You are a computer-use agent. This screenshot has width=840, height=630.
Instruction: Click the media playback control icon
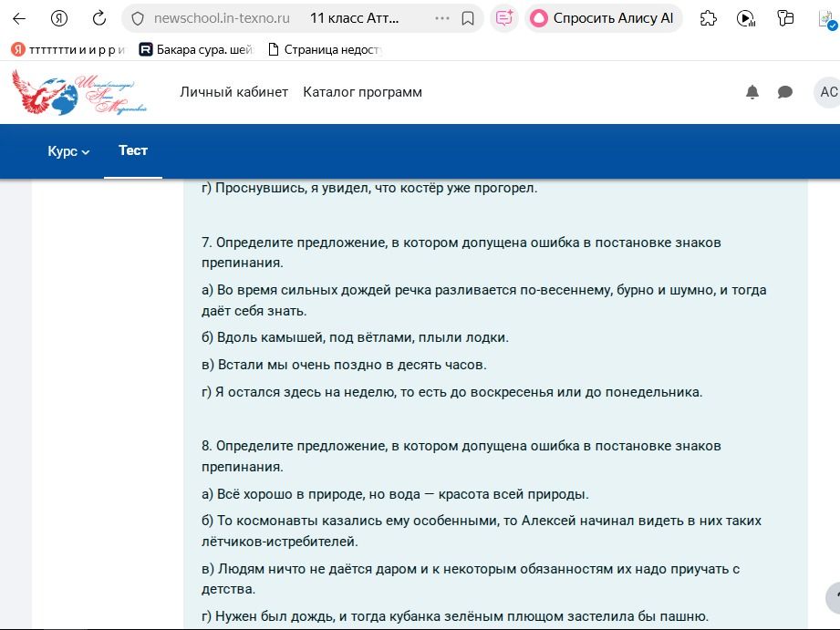[x=746, y=19]
